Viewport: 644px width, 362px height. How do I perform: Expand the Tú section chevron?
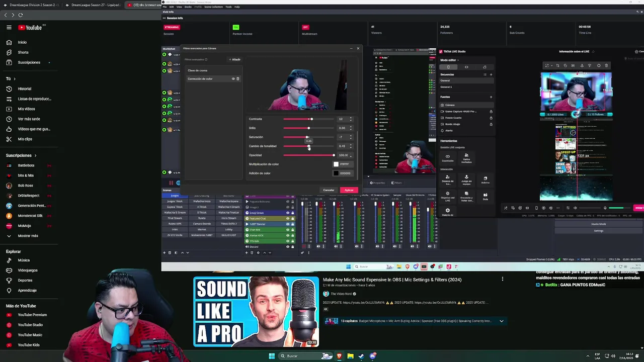pyautogui.click(x=15, y=78)
